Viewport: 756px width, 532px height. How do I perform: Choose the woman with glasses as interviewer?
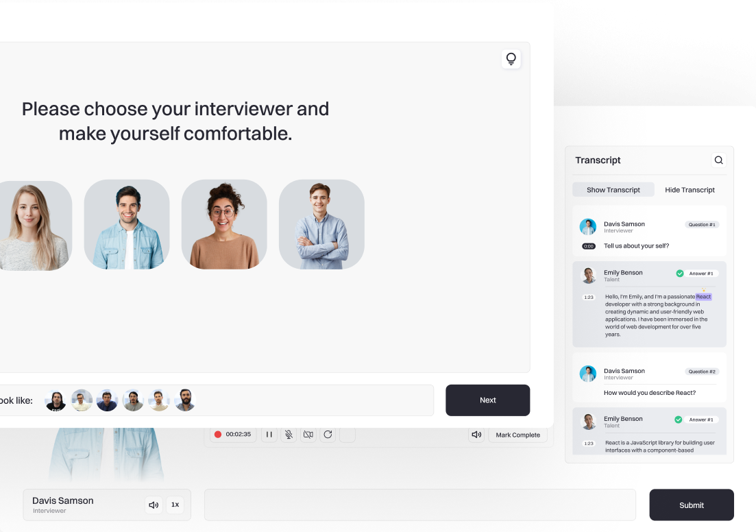click(x=224, y=225)
